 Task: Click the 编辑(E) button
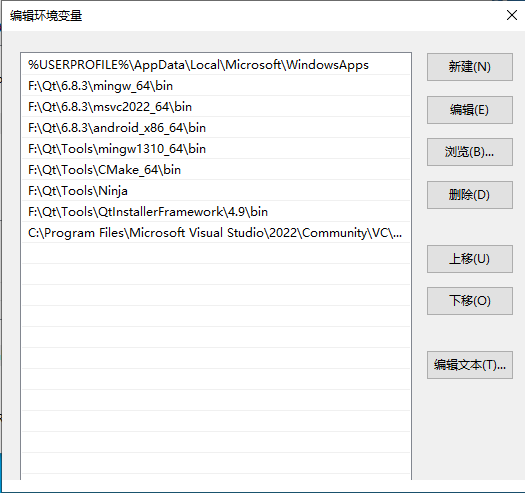tap(469, 110)
